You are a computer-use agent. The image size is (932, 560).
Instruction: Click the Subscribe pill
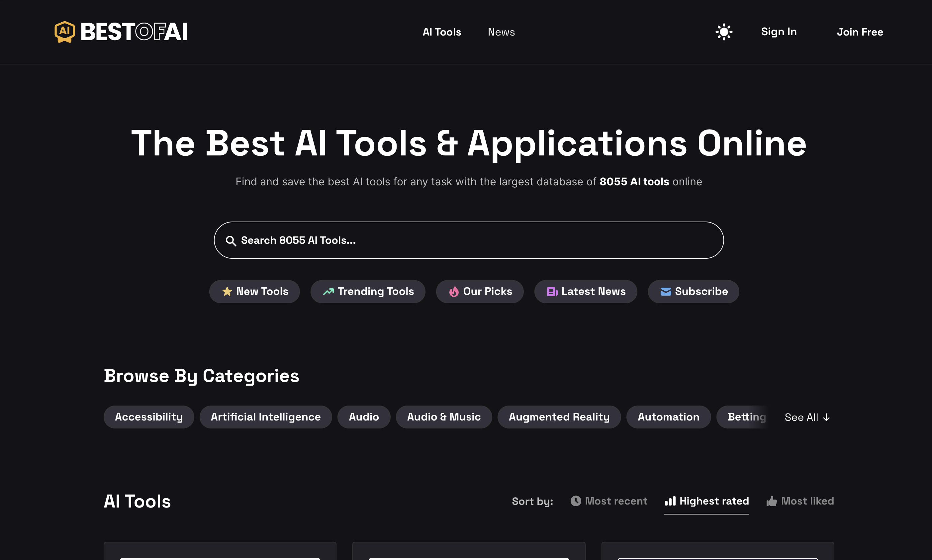[694, 291]
